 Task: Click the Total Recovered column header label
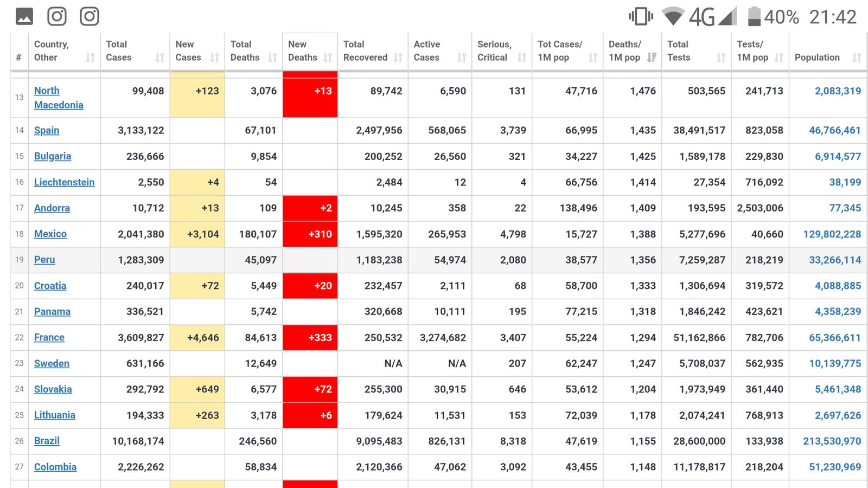pos(365,51)
